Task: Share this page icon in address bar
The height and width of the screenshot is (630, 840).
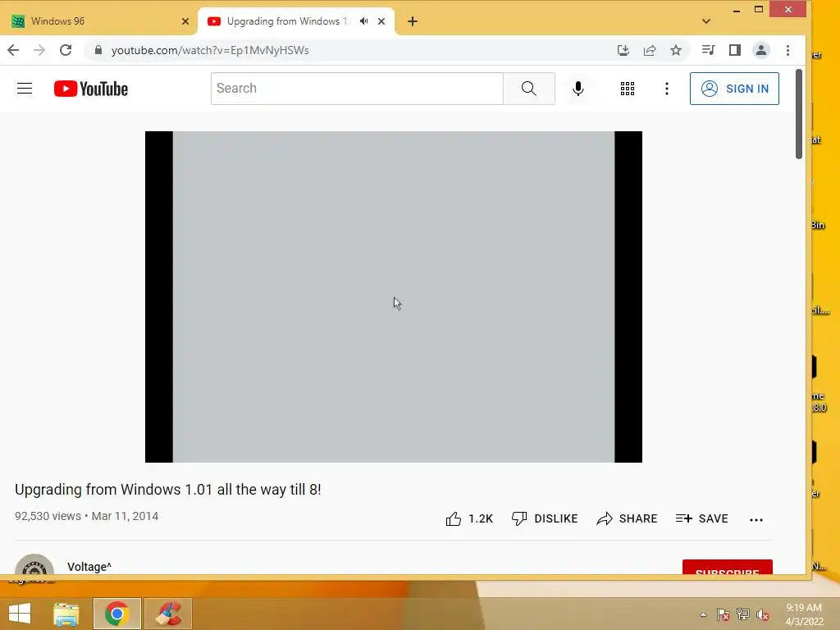Action: (650, 50)
